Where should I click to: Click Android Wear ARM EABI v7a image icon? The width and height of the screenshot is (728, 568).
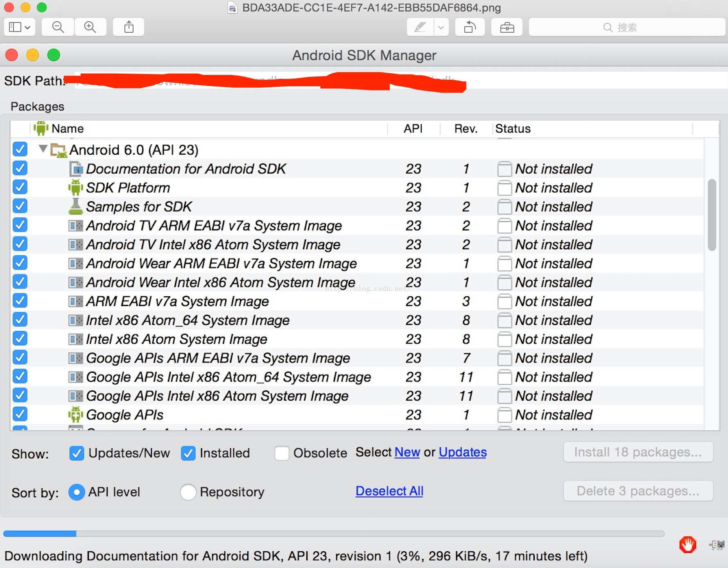(x=76, y=264)
